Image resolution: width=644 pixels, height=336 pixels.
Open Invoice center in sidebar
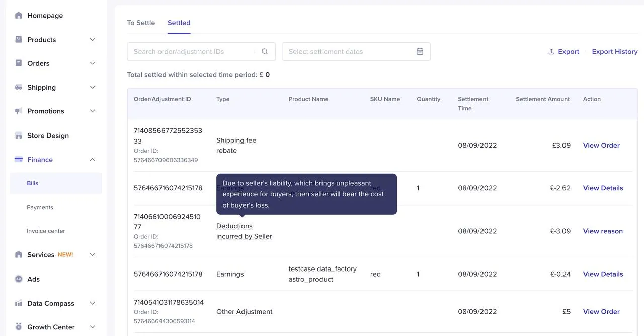click(x=46, y=231)
